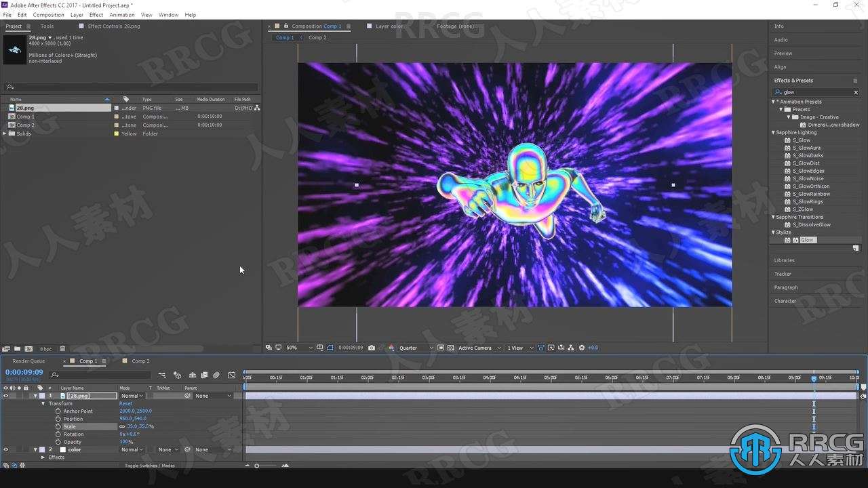The height and width of the screenshot is (488, 868).
Task: Click Reset link for Transform
Action: click(x=126, y=404)
